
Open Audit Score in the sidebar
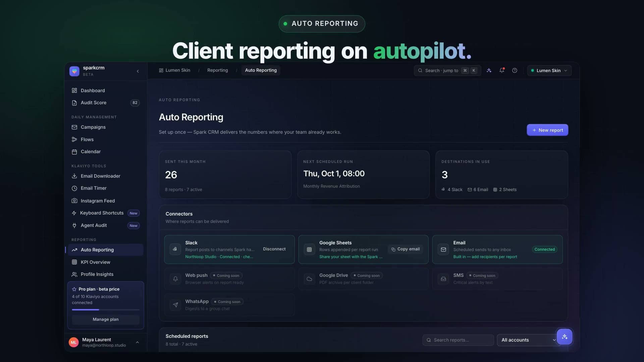point(106,103)
